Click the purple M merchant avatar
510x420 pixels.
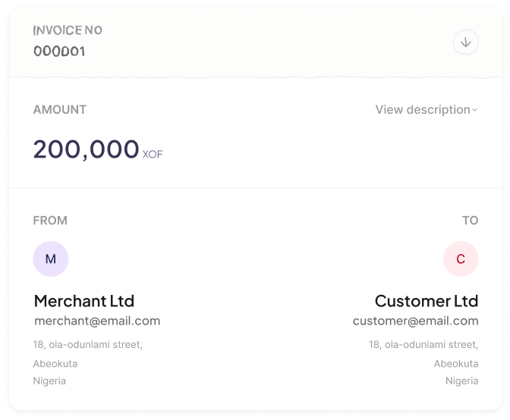click(51, 259)
